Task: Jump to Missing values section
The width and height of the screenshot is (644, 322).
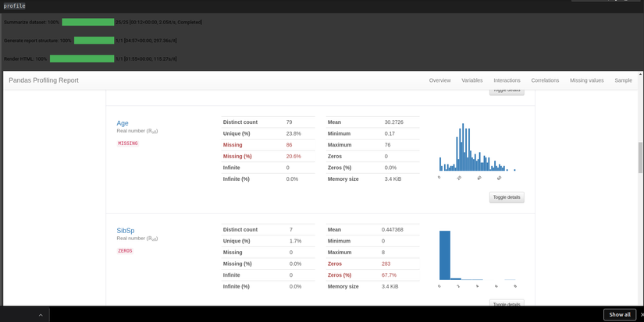Action: 586,80
